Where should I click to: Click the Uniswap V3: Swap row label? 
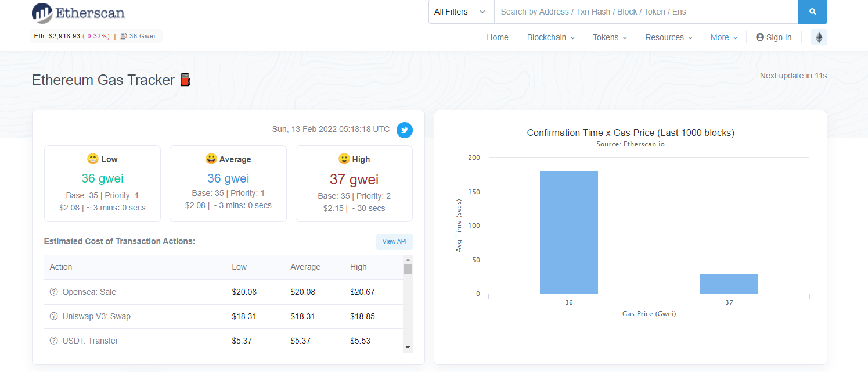point(96,316)
